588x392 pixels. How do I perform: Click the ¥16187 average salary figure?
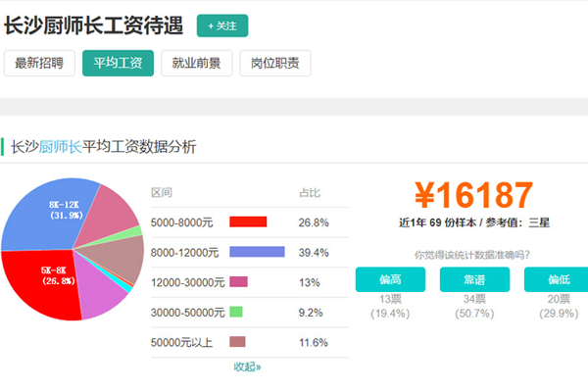(x=473, y=195)
